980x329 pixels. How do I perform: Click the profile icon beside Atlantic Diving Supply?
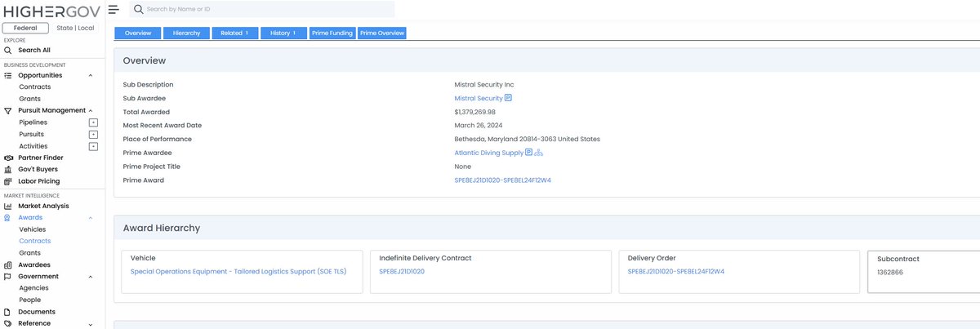coord(528,153)
